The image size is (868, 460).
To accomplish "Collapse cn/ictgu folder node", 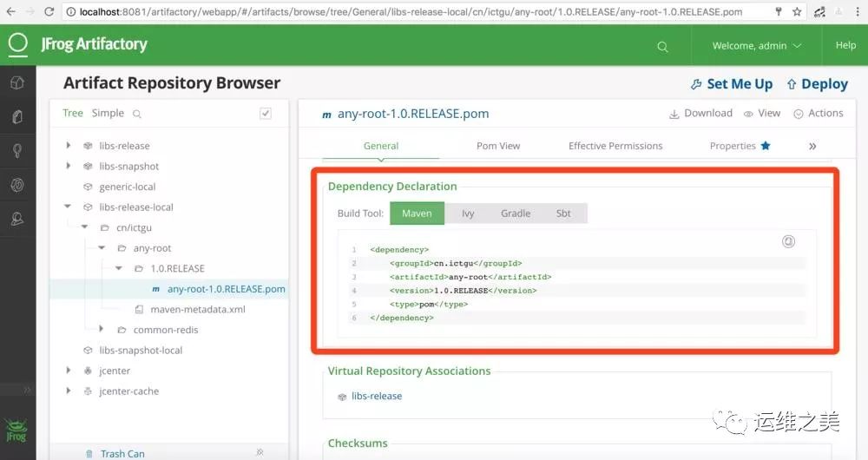I will (85, 227).
